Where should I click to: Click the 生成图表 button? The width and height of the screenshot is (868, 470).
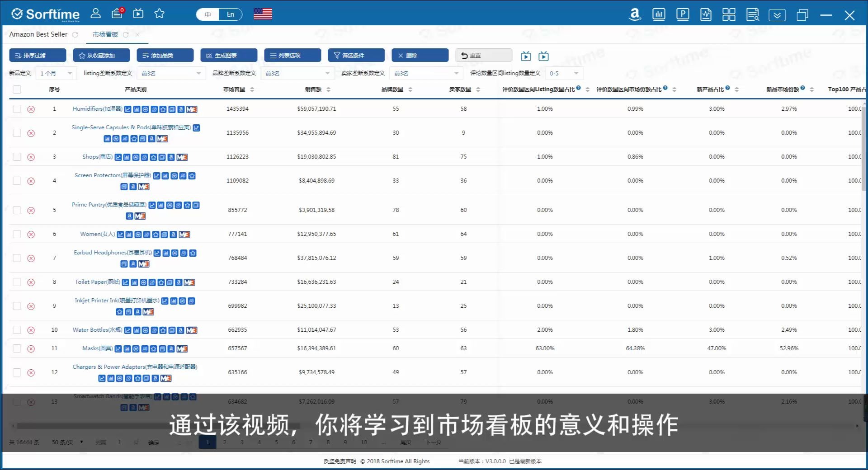pyautogui.click(x=229, y=55)
